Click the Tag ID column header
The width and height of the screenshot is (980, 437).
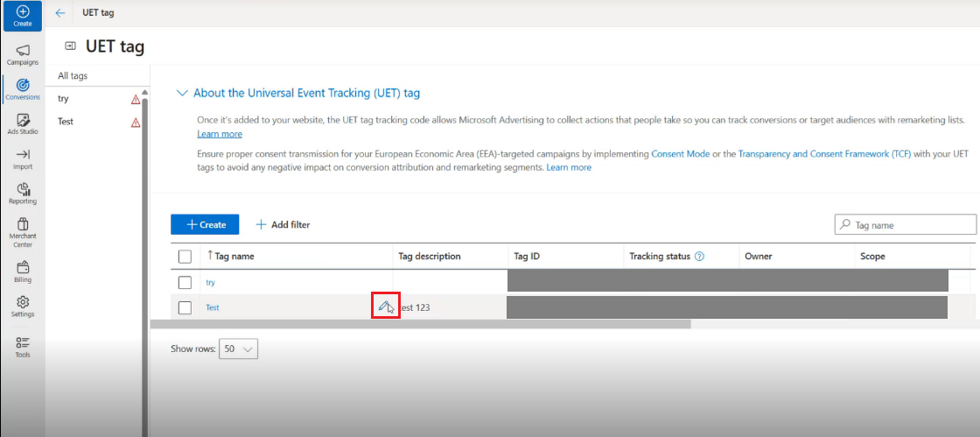526,257
